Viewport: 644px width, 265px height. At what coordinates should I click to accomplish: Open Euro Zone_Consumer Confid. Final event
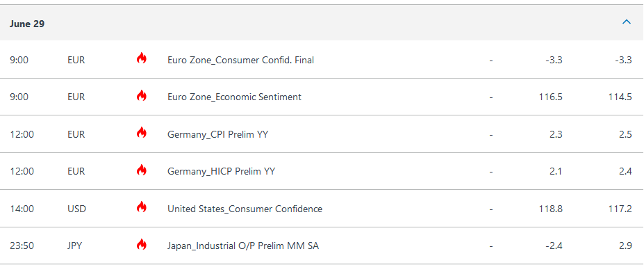(240, 60)
